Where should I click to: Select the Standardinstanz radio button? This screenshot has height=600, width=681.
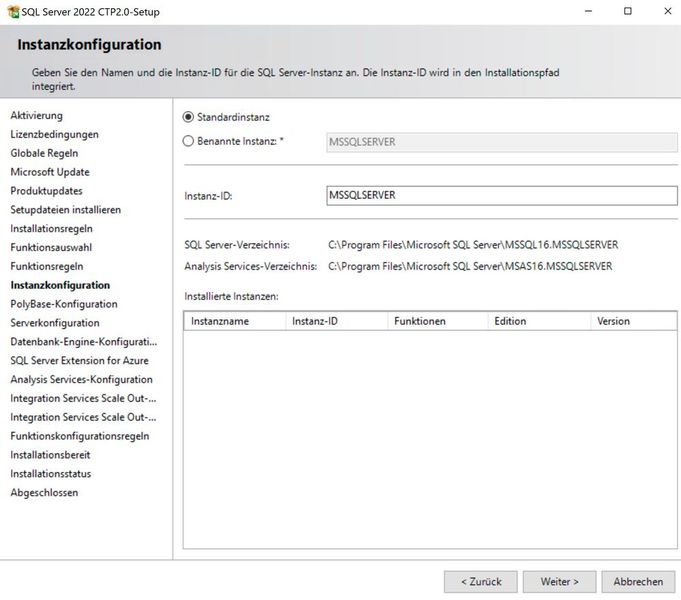[x=188, y=117]
